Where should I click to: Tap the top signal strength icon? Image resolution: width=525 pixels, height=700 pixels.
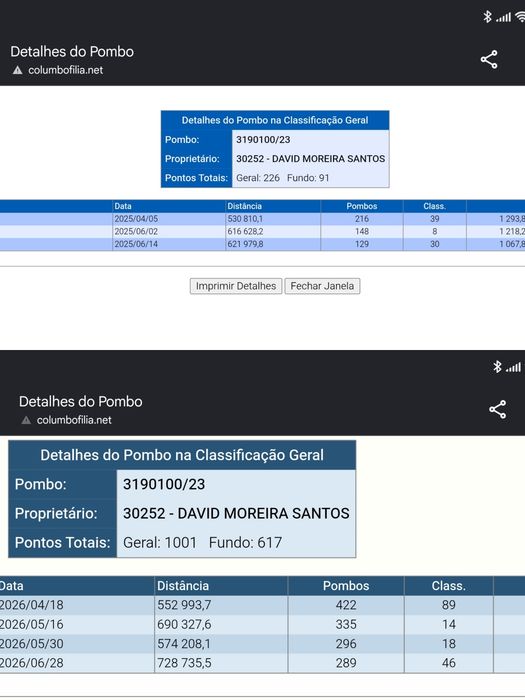click(x=504, y=17)
